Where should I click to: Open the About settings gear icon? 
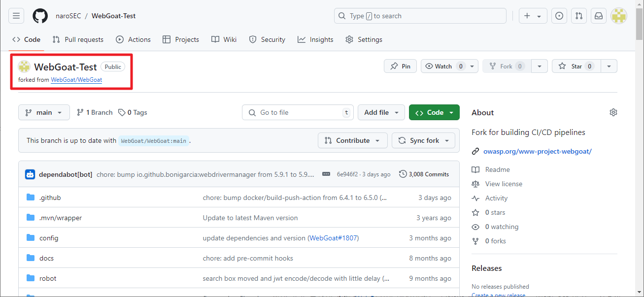(613, 112)
